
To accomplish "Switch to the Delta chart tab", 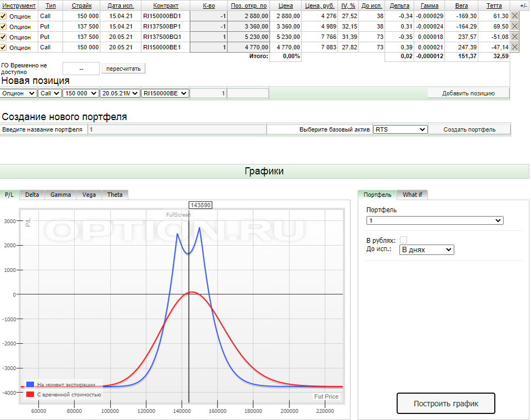I will click(x=32, y=195).
